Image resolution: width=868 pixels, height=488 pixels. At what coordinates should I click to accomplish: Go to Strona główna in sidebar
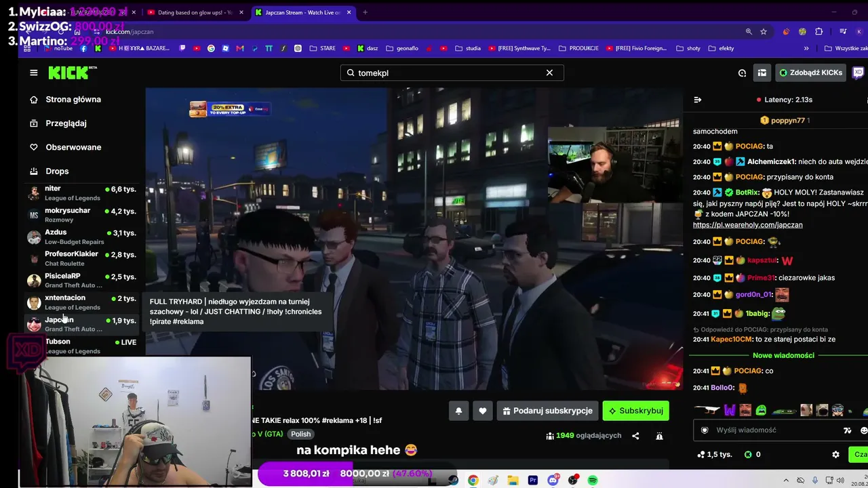73,100
